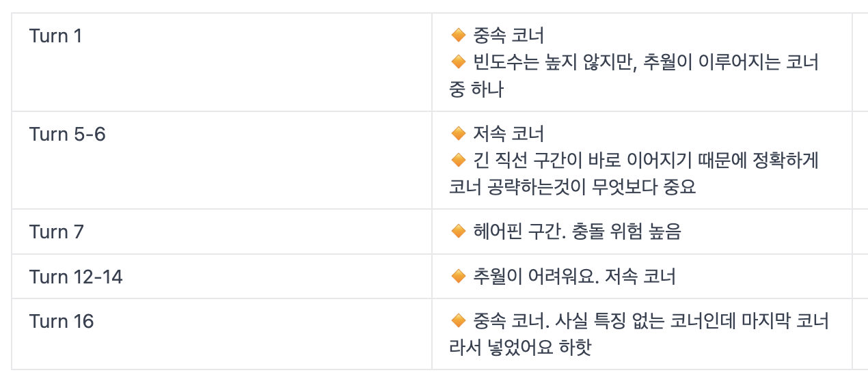Click the text '라서 넣었어요 하핫'

pyautogui.click(x=519, y=348)
